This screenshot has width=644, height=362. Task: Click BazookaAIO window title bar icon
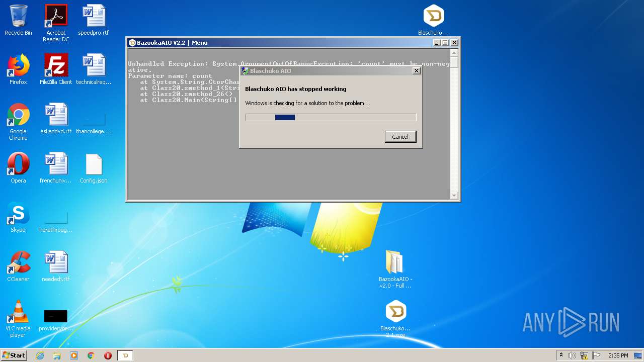point(132,43)
